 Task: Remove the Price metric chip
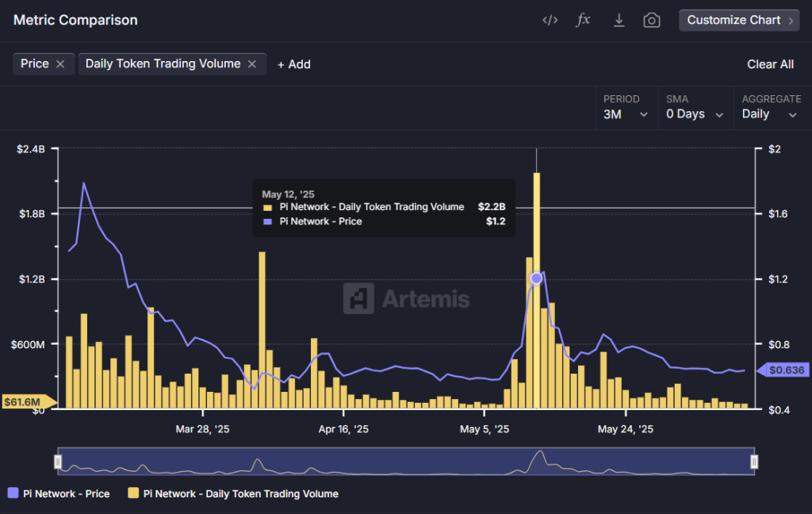click(60, 64)
